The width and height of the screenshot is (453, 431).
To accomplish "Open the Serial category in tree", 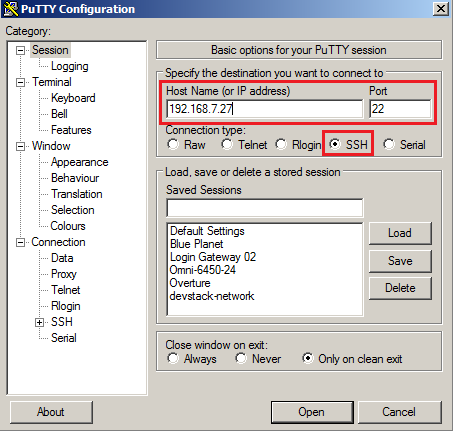I will click(x=63, y=338).
